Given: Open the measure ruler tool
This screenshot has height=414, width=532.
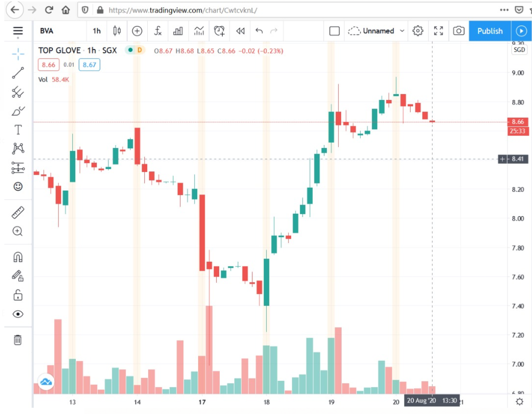Looking at the screenshot, I should (18, 212).
